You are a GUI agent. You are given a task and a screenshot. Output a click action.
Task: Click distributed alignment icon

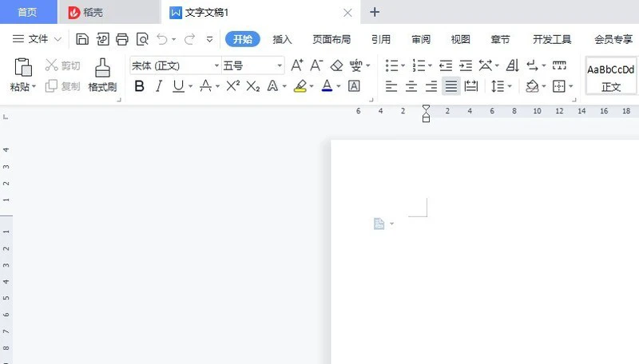tap(470, 86)
